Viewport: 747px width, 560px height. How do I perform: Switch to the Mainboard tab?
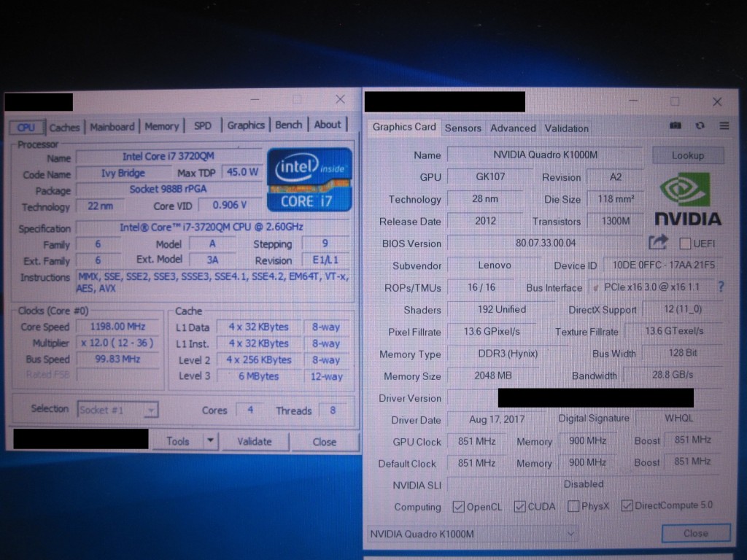point(112,127)
